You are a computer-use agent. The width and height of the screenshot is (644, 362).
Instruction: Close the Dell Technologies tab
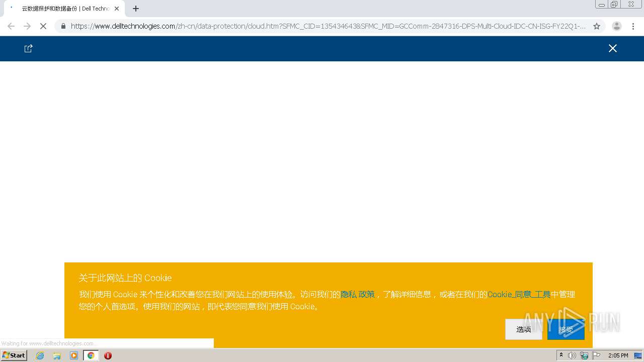pos(117,9)
